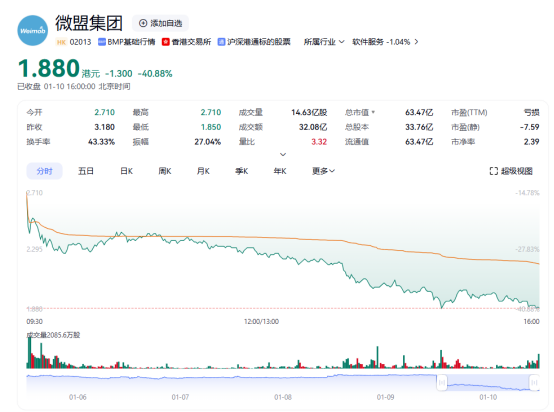Click the 微盟集团 stock name heading
The width and height of the screenshot is (554, 412).
click(89, 23)
